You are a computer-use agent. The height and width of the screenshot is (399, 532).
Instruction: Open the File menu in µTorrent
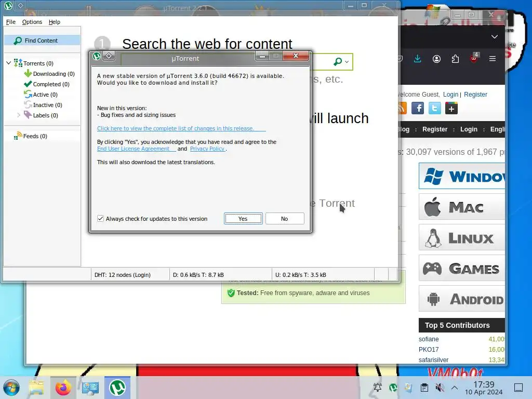[x=11, y=22]
